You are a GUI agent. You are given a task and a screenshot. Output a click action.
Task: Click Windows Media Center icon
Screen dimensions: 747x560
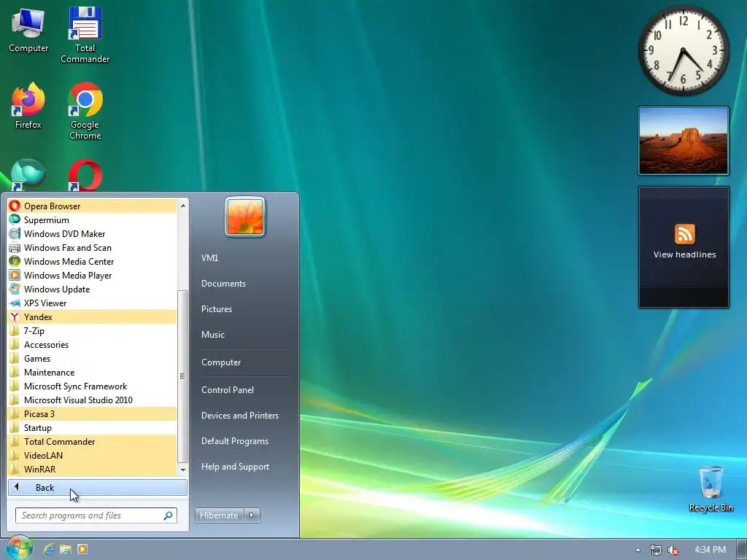(15, 262)
